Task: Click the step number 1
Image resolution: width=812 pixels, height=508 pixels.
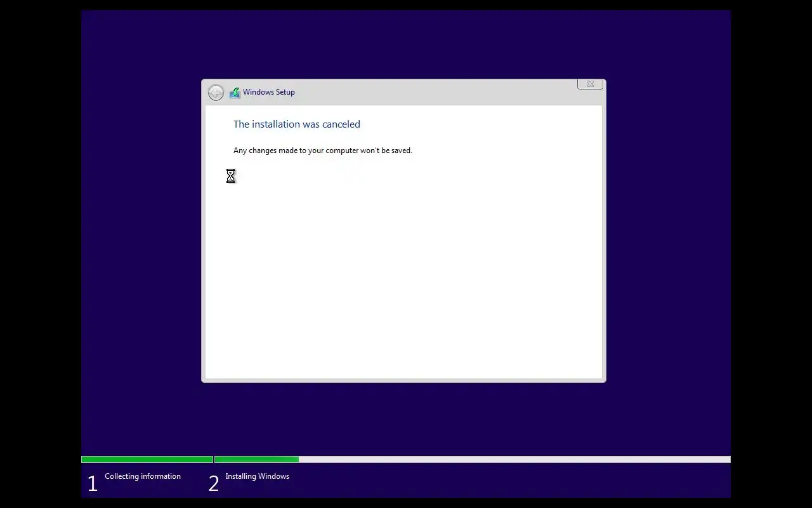Action: coord(93,484)
